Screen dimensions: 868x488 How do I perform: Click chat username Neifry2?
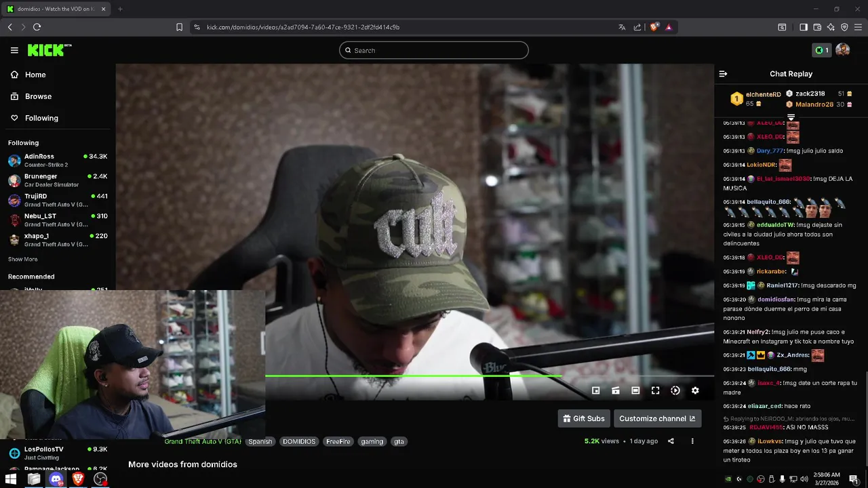coord(758,332)
